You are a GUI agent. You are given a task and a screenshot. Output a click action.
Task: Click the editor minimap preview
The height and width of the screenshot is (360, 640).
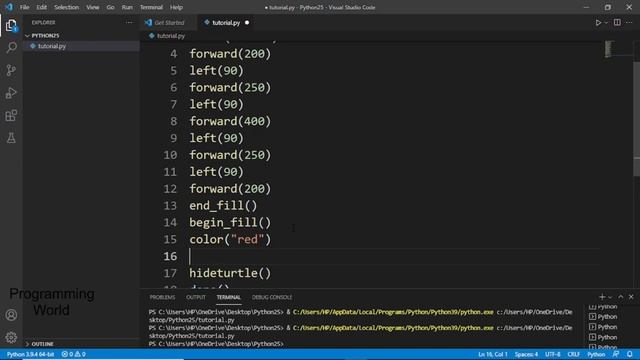pos(608,49)
